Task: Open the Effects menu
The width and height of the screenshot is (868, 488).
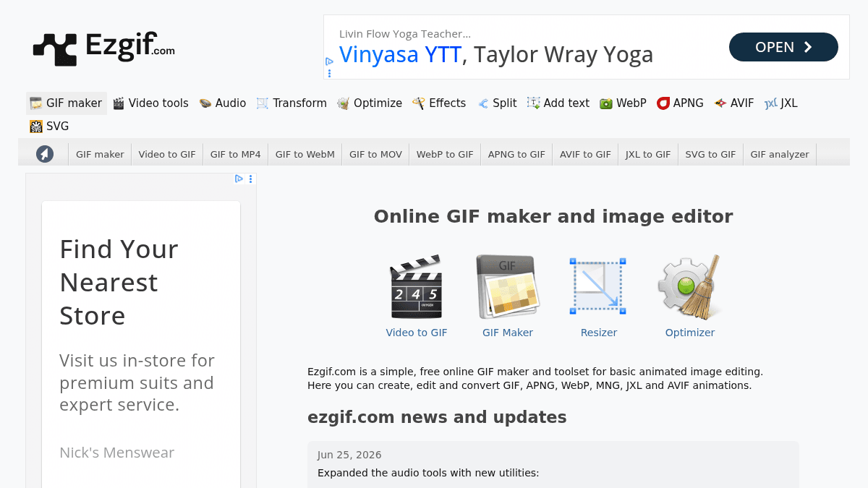Action: (439, 103)
